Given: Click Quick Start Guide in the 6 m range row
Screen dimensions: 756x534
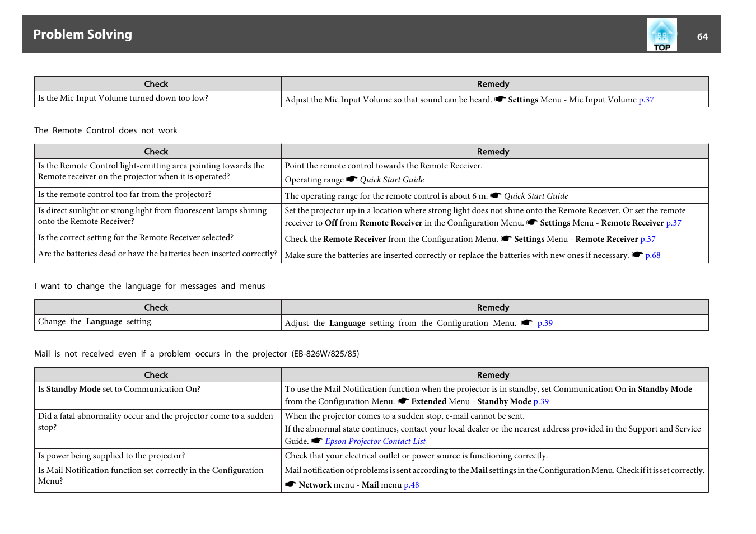Looking at the screenshot, I should pyautogui.click(x=536, y=196).
